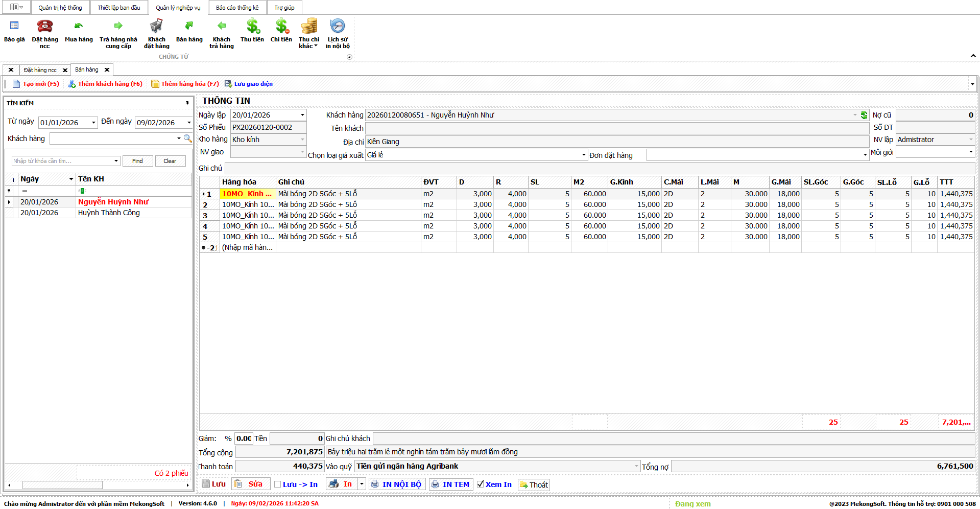Switch to the Đặt hàng ncc document tab

40,70
